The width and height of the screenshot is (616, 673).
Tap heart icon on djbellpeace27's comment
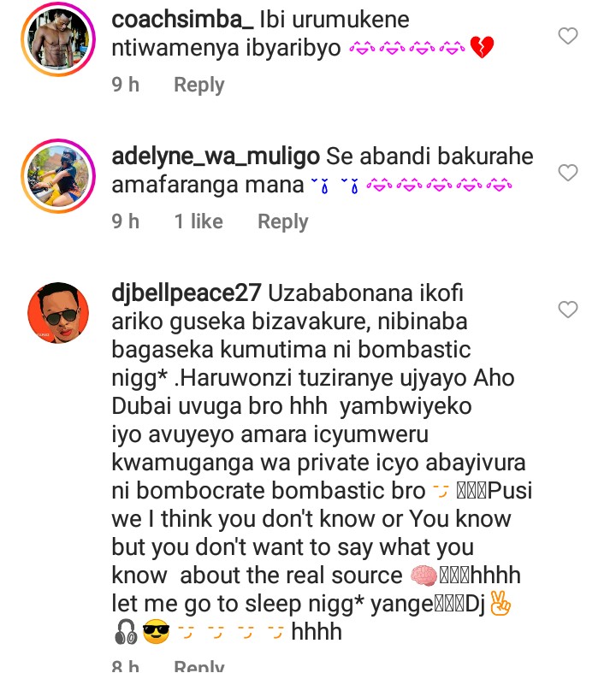[x=567, y=309]
